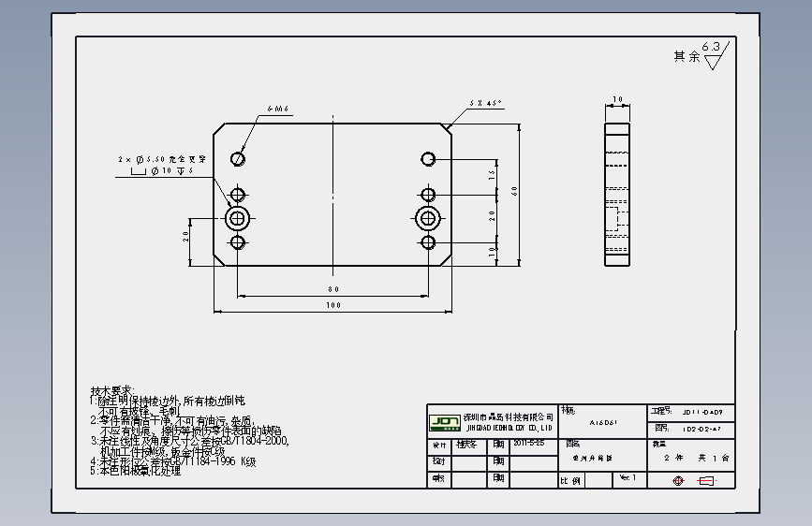Select the '100' overall width dimension
Image resolution: width=812 pixels, height=526 pixels.
[x=333, y=305]
